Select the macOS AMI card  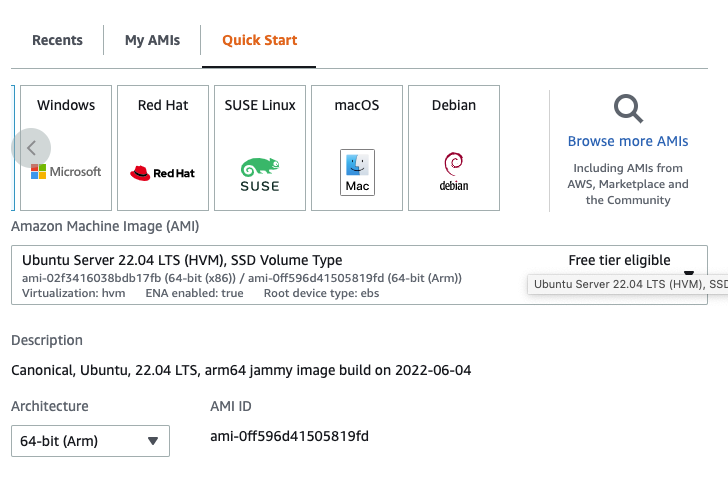357,148
